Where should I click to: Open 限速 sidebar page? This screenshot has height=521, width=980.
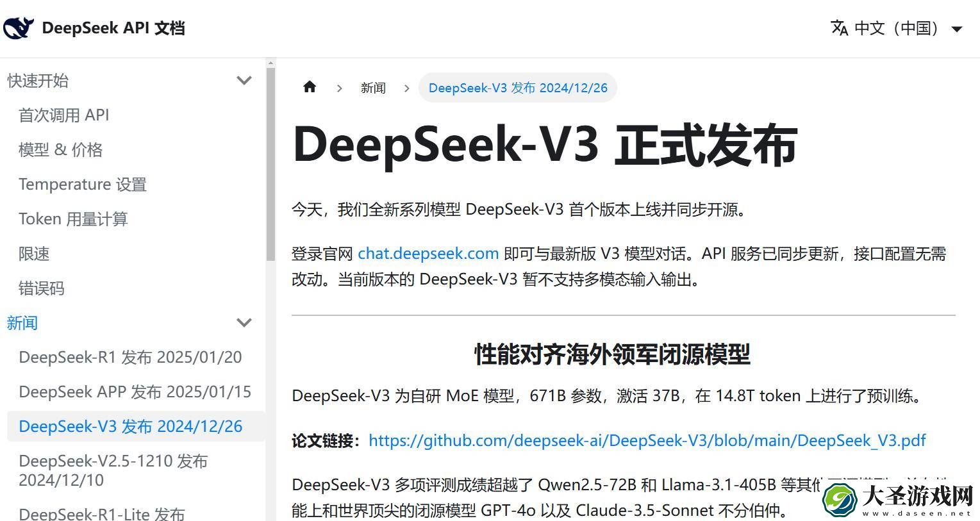(34, 254)
